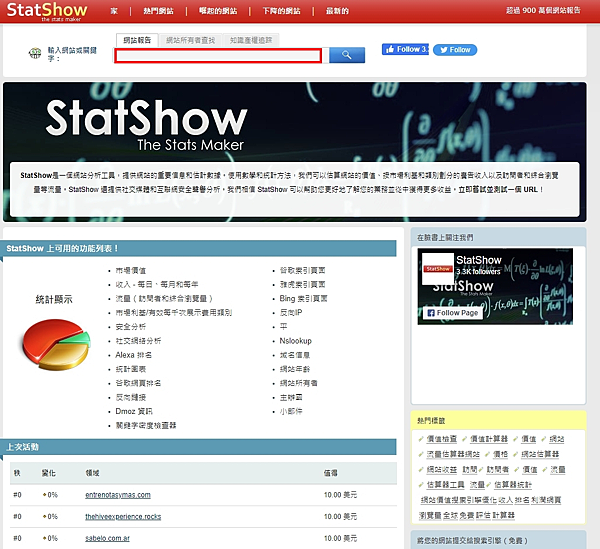Open the 崛起的網站 menu item
This screenshot has width=600, height=549.
[218, 11]
